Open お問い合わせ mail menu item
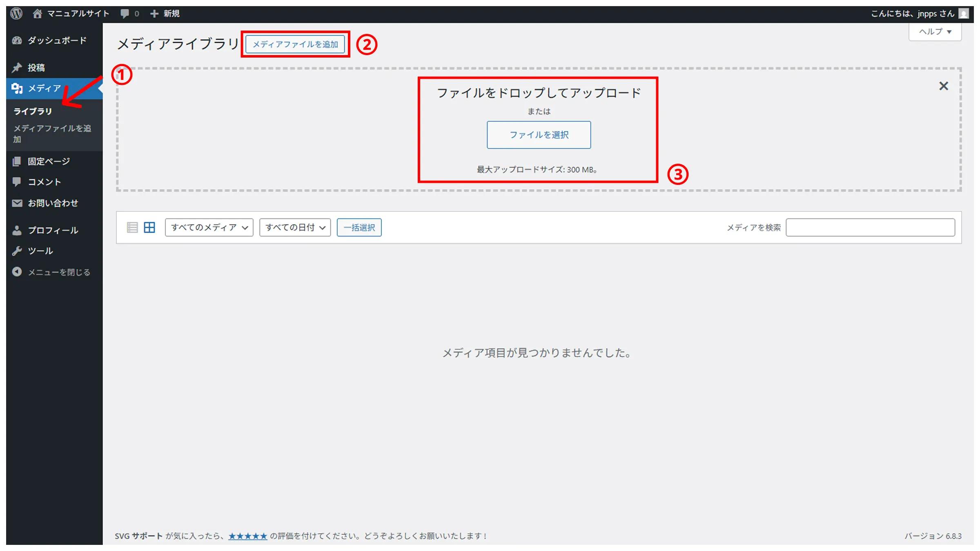 (52, 203)
